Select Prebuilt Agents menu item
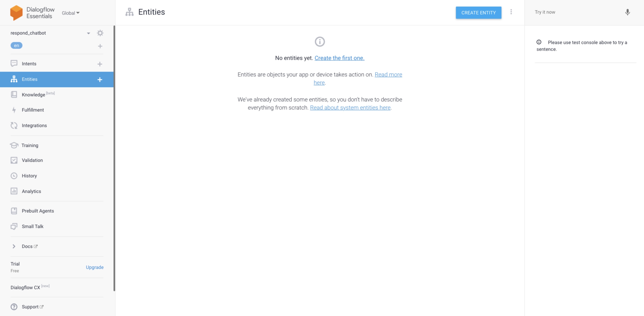 pyautogui.click(x=38, y=211)
